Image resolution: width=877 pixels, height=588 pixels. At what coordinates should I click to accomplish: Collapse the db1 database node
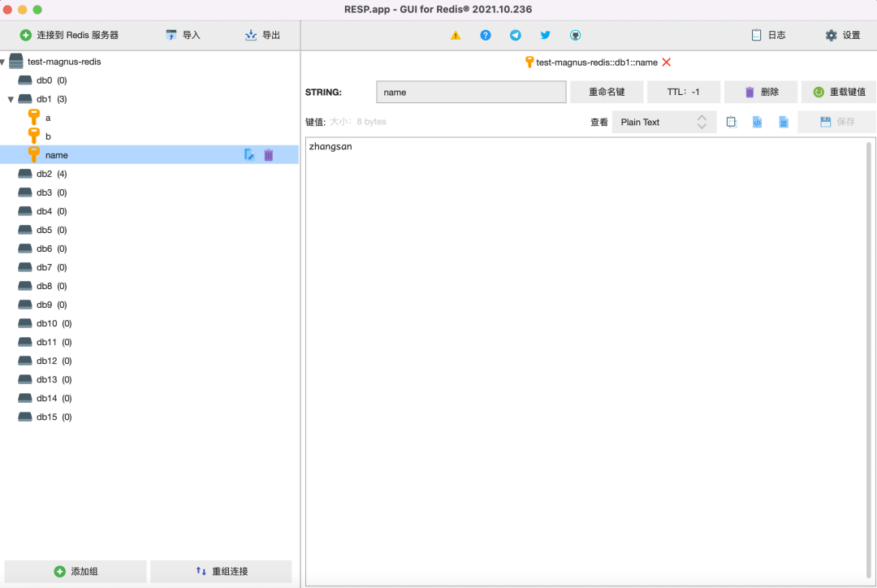[11, 100]
